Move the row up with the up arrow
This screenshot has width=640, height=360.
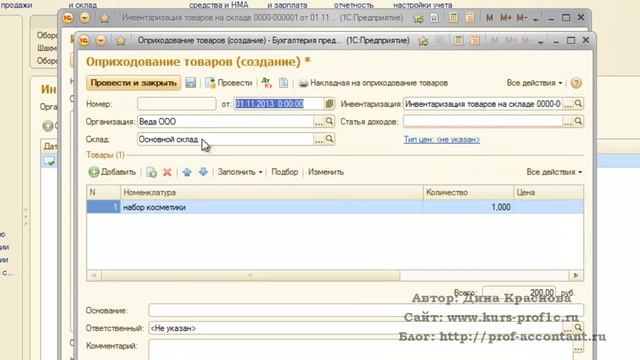pyautogui.click(x=187, y=172)
